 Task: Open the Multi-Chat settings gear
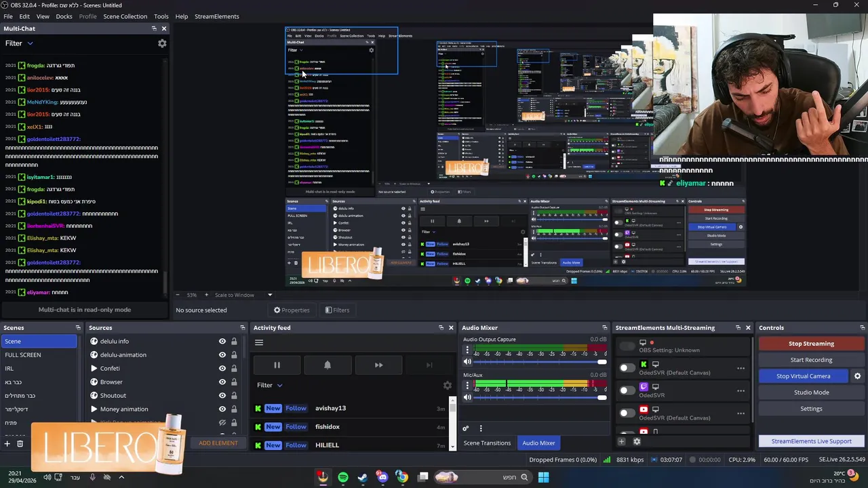coord(162,43)
